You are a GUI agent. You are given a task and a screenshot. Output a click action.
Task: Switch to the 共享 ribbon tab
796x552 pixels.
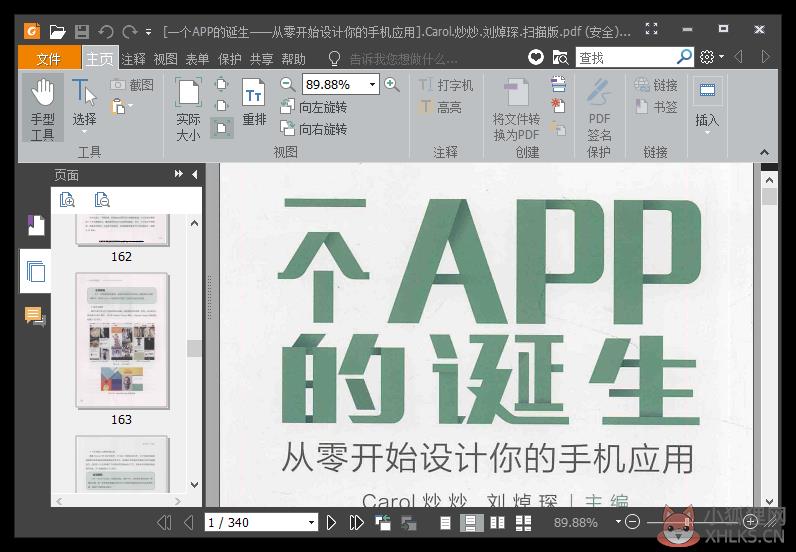click(x=261, y=59)
